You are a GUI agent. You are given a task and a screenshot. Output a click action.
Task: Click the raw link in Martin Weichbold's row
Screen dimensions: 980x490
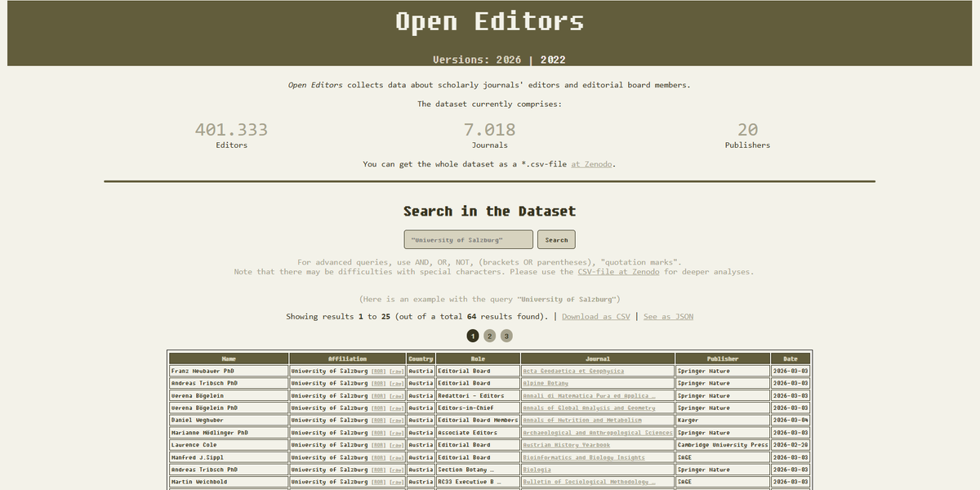coord(397,482)
